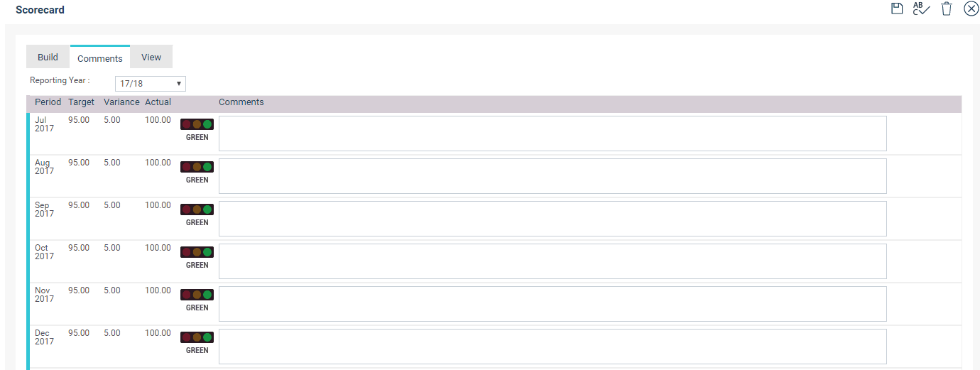Close the Scorecard with the X icon

(971, 9)
